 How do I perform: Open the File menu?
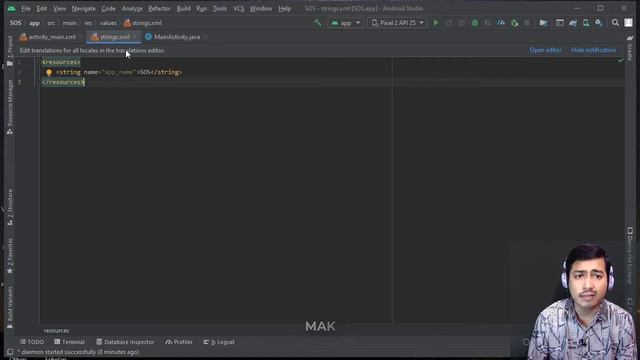click(x=26, y=9)
